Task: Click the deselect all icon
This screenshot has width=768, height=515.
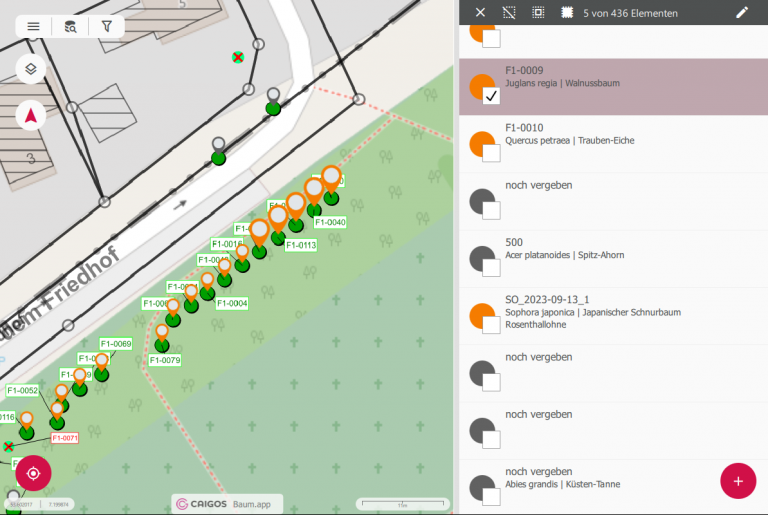Action: coord(509,13)
